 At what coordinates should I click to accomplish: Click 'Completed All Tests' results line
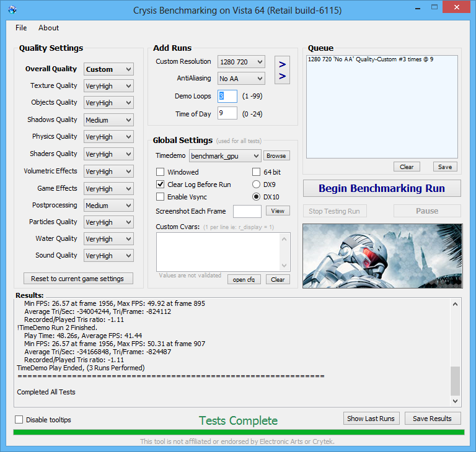[x=46, y=392]
